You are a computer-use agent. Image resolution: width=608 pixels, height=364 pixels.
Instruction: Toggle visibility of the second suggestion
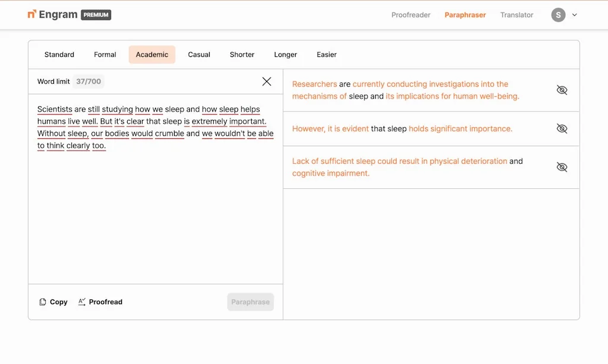click(562, 128)
